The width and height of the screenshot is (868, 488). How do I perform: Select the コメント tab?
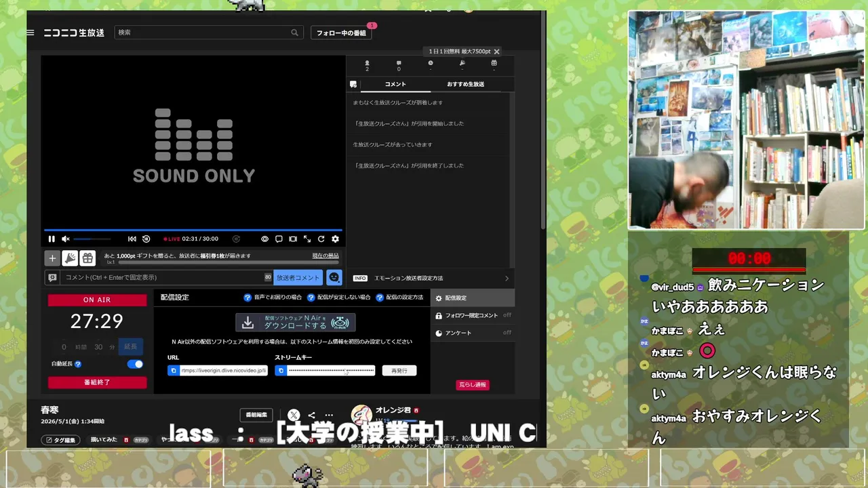395,84
